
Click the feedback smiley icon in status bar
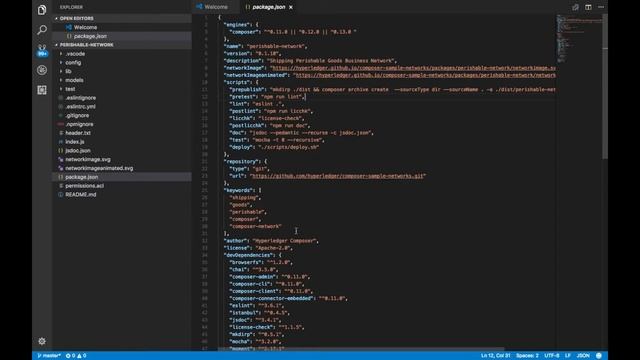[x=599, y=356]
